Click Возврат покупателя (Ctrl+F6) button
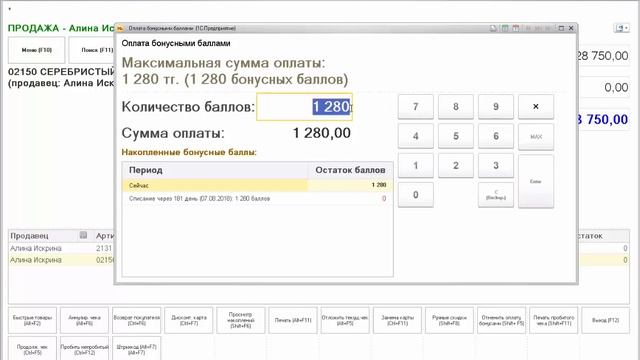The height and width of the screenshot is (360, 640). (x=137, y=320)
